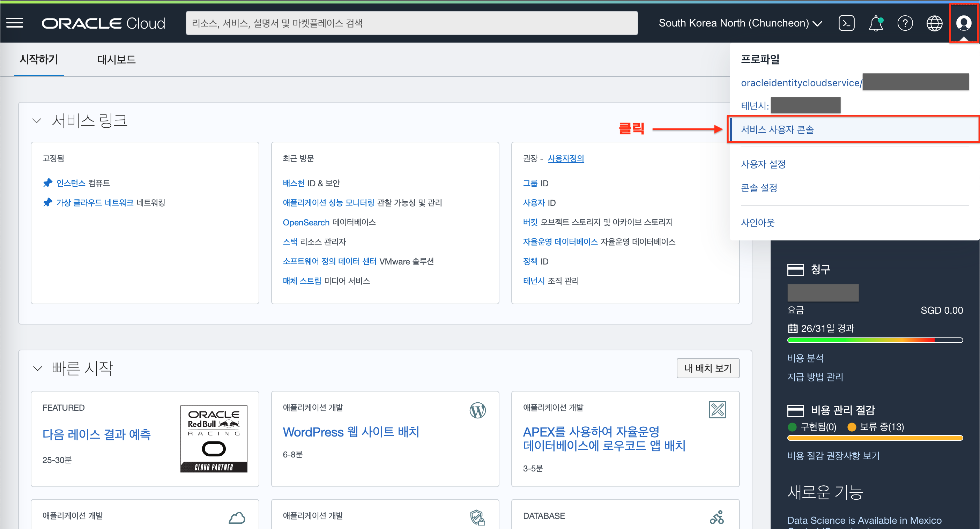Open WordPress 웹 사이트 배치 quickstart

click(351, 432)
